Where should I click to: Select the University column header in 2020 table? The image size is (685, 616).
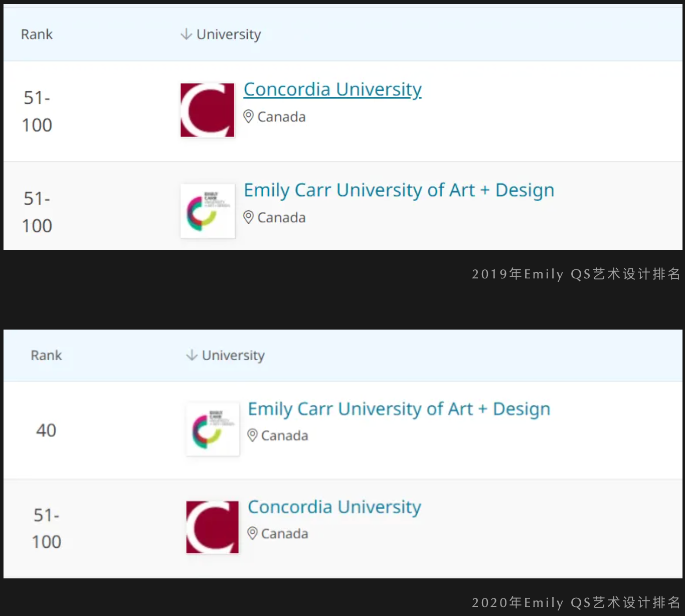tap(233, 355)
